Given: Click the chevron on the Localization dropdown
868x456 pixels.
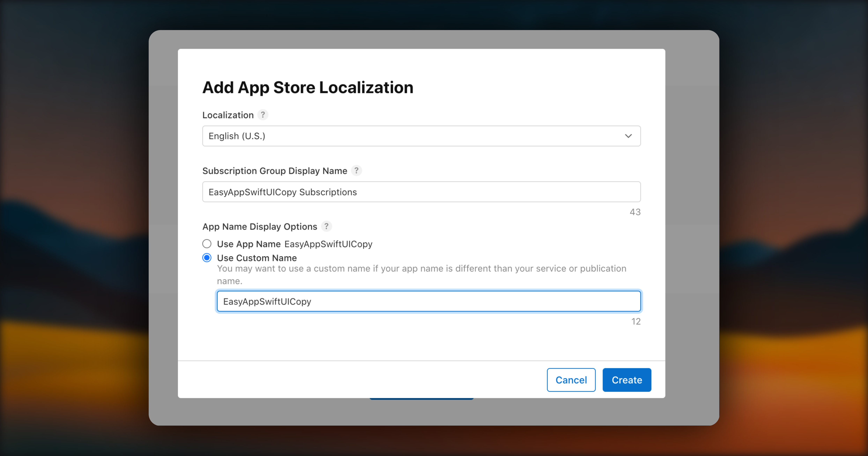Looking at the screenshot, I should click(628, 136).
